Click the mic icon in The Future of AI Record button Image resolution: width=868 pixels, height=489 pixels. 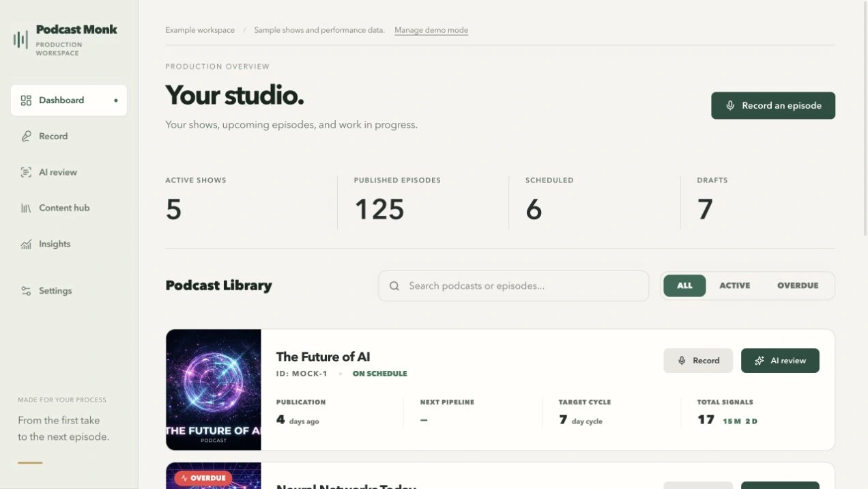tap(682, 361)
